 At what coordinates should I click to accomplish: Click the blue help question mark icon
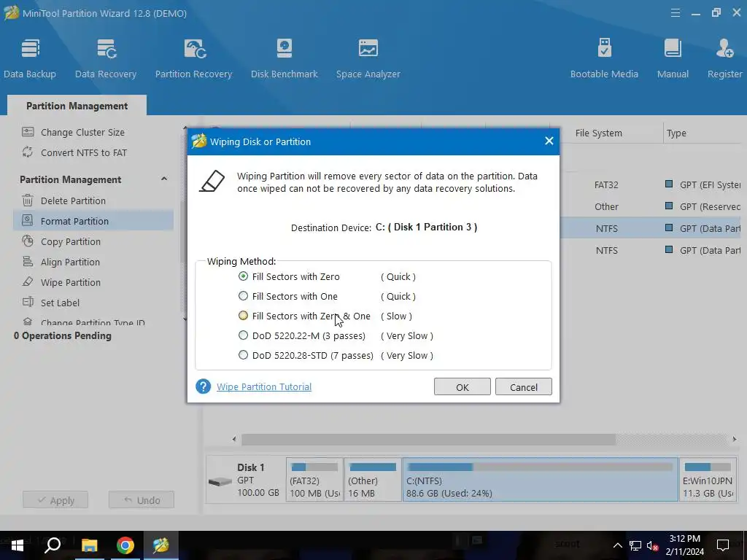[x=203, y=386]
